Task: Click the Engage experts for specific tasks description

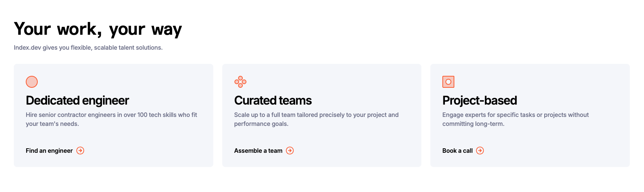Action: click(515, 119)
